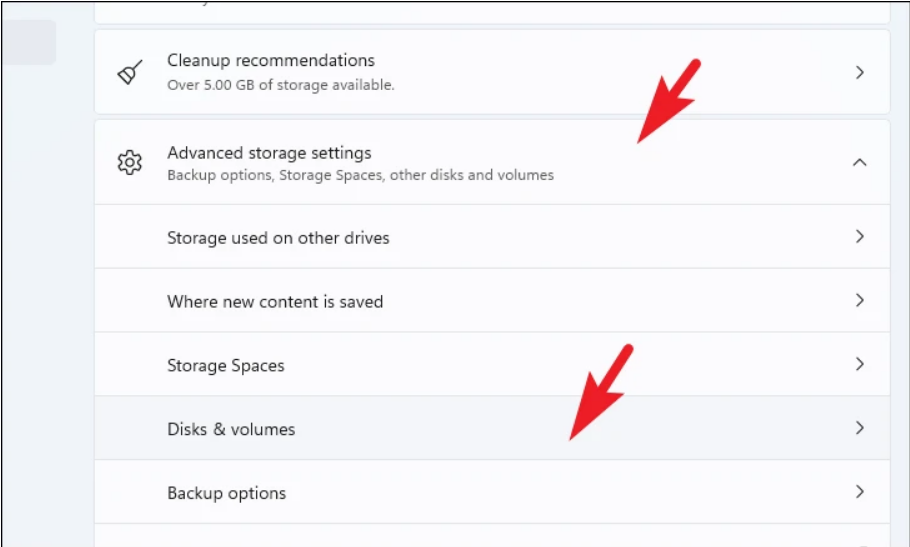This screenshot has width=910, height=547.
Task: Click the partially visible card above Cleanup recommendations
Action: (490, 11)
